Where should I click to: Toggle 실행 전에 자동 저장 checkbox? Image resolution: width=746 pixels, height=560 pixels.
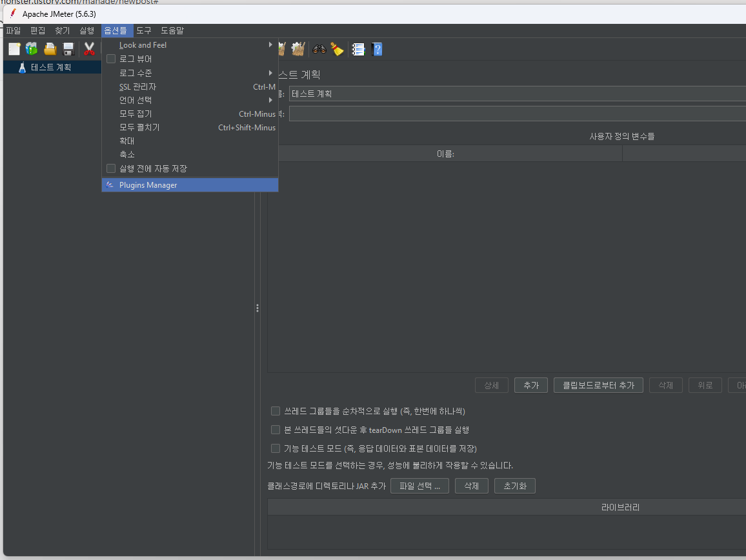[x=111, y=168]
